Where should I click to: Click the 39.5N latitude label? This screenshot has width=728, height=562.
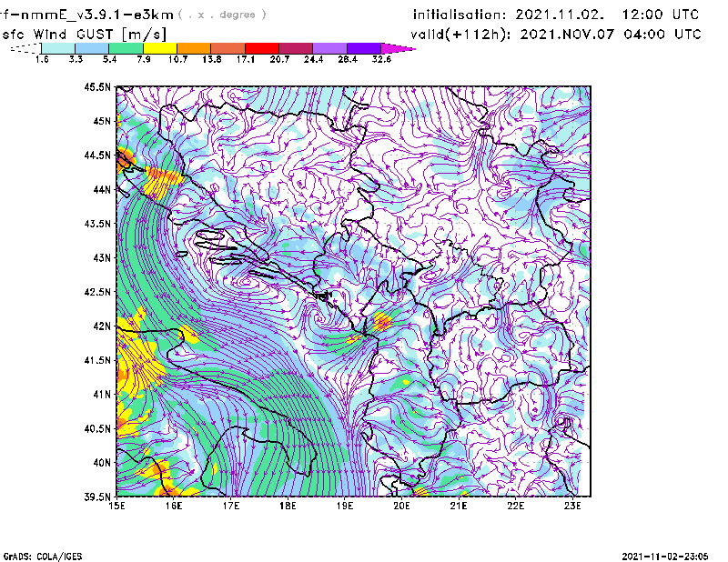pos(97,497)
